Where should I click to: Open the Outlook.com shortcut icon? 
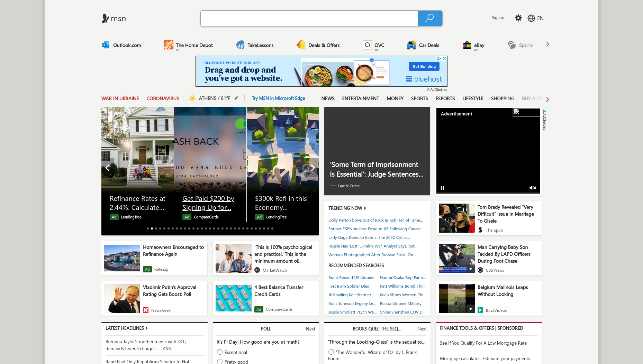106,45
